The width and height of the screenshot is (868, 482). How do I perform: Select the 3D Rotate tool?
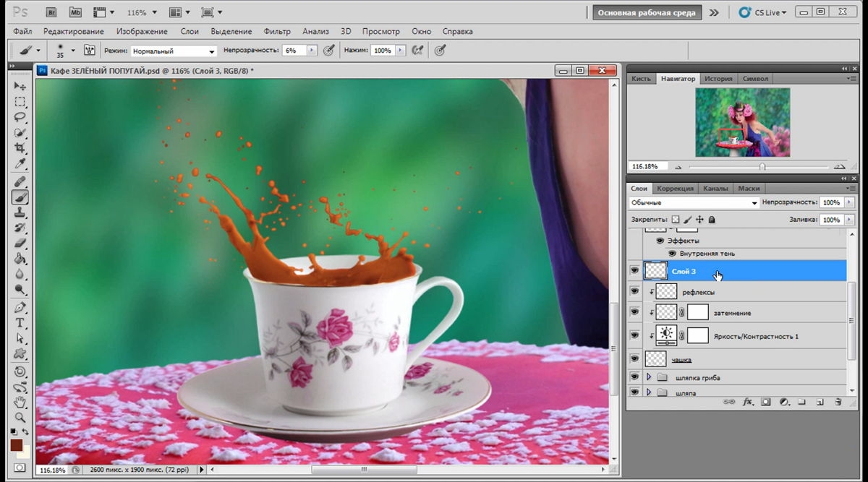[x=20, y=371]
